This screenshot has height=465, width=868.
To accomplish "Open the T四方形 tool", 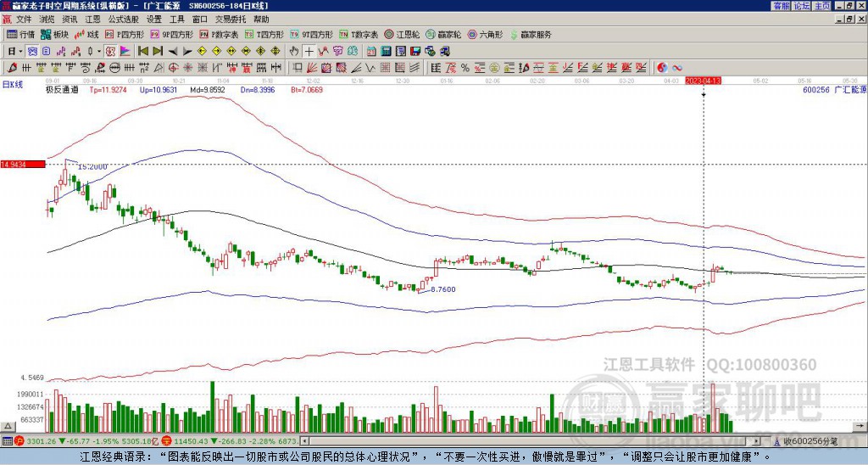I will click(264, 34).
